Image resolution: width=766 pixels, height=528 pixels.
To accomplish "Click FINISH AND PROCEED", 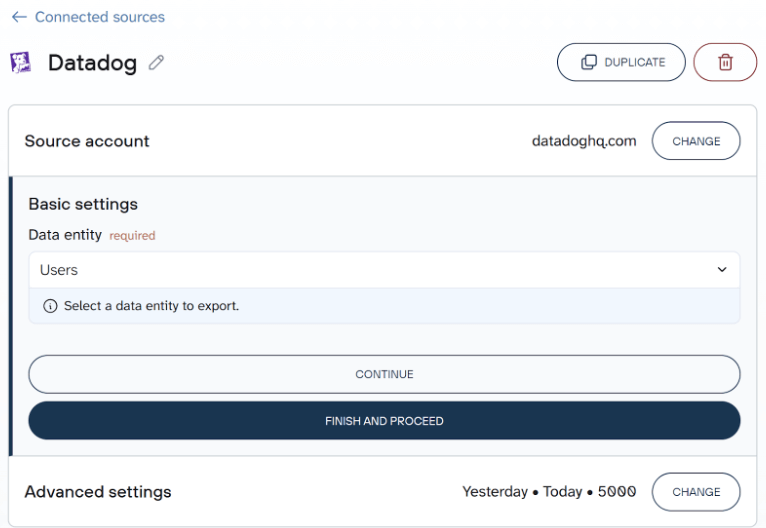I will point(384,421).
